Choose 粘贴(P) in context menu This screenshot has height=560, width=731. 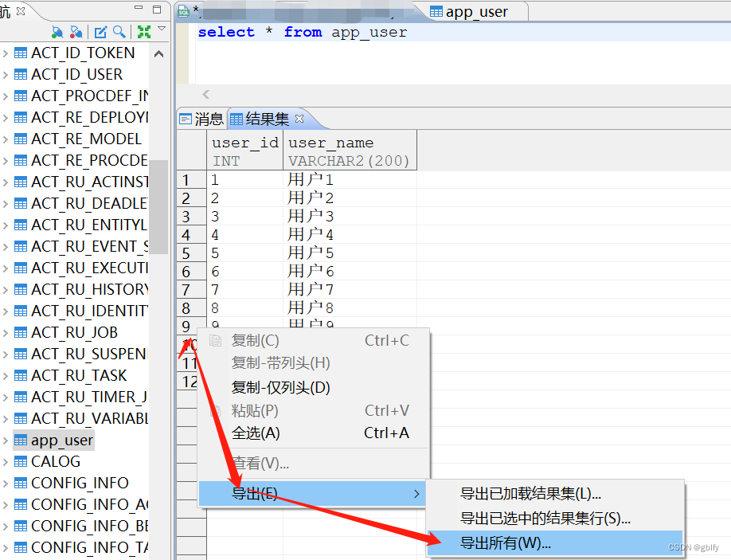pyautogui.click(x=313, y=411)
